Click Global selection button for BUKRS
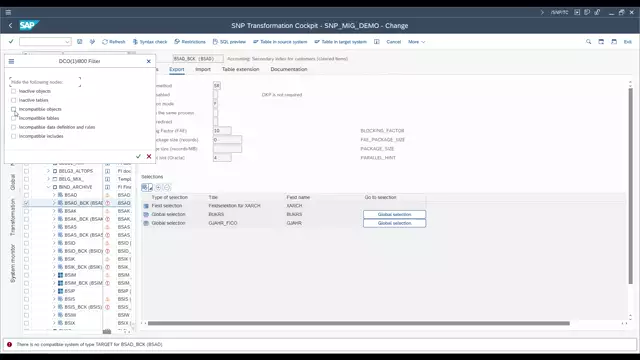640x360 pixels. coord(394,214)
